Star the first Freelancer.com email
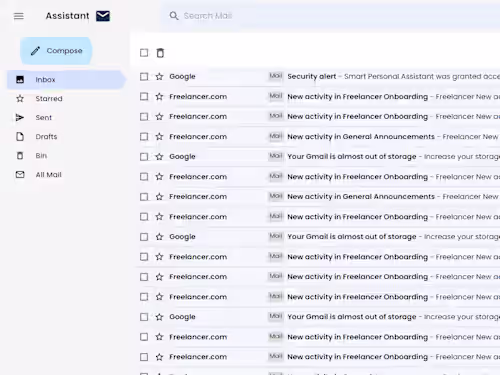Image resolution: width=500 pixels, height=375 pixels. tap(159, 97)
